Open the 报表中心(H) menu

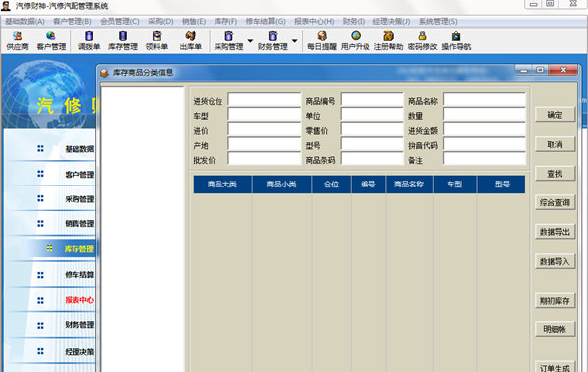point(314,22)
